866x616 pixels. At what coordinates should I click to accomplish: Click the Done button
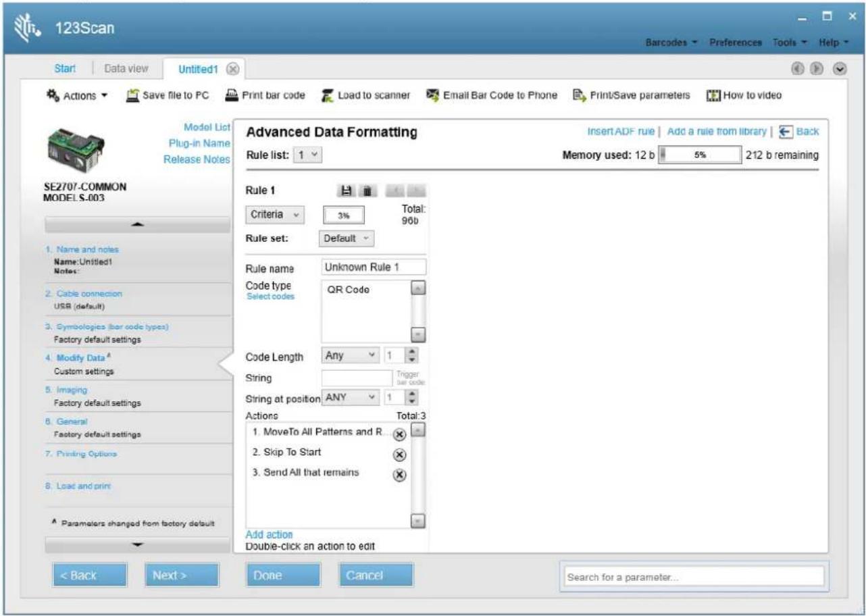point(282,575)
